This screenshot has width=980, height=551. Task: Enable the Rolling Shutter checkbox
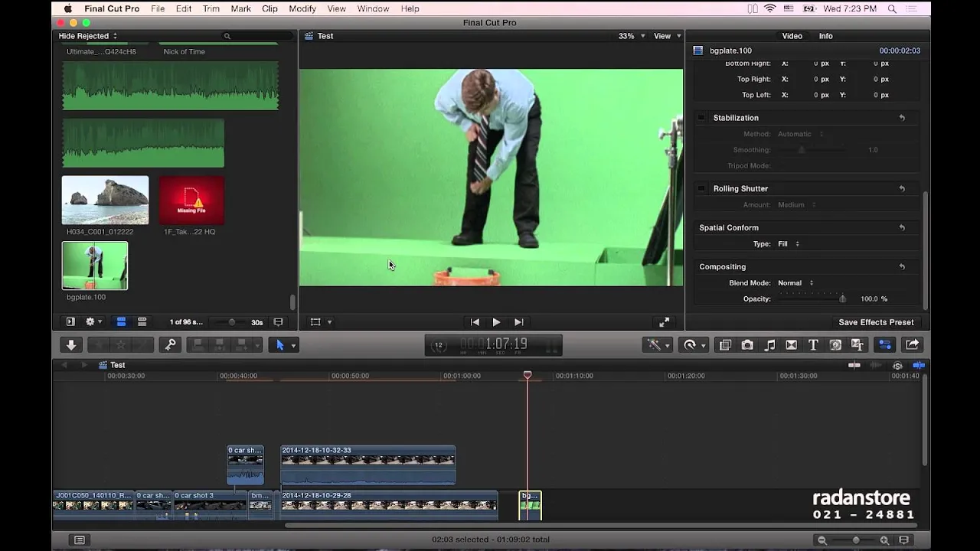pos(701,188)
